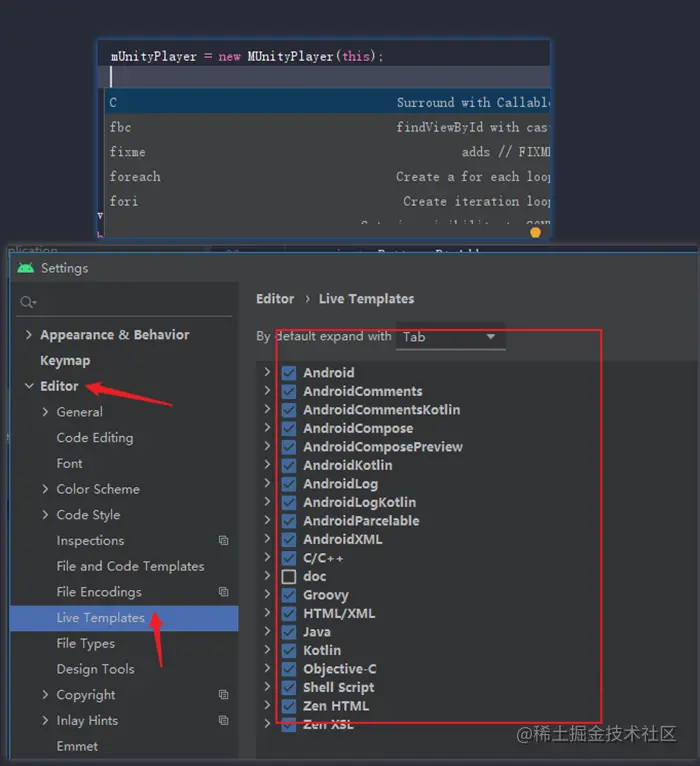Image resolution: width=700 pixels, height=766 pixels.
Task: Open File and Code Templates
Action: (130, 566)
